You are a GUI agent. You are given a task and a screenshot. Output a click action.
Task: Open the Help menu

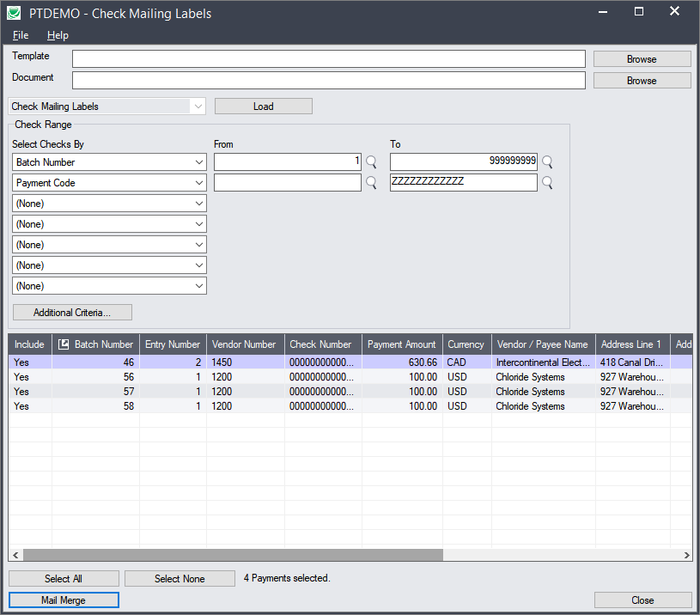pyautogui.click(x=58, y=35)
